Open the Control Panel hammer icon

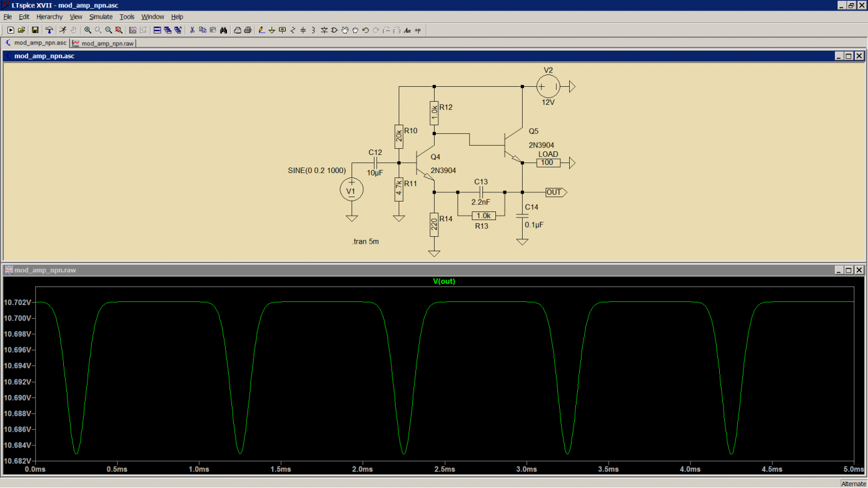tap(49, 30)
